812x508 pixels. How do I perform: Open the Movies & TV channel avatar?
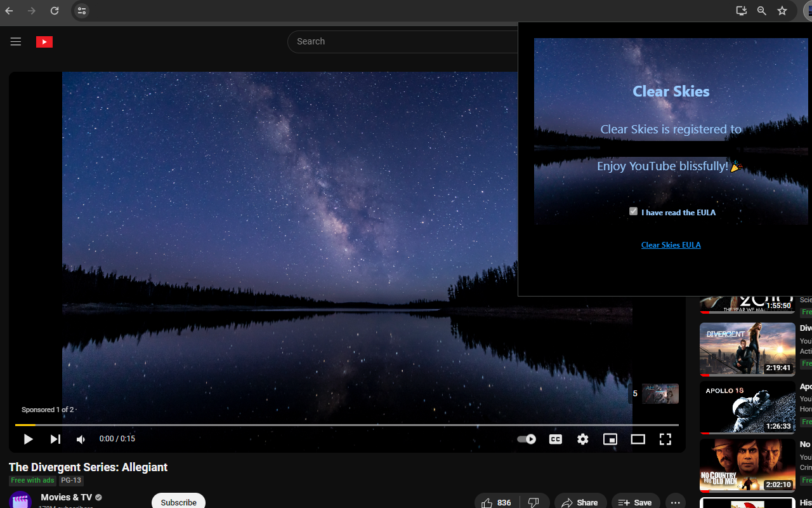(20, 500)
